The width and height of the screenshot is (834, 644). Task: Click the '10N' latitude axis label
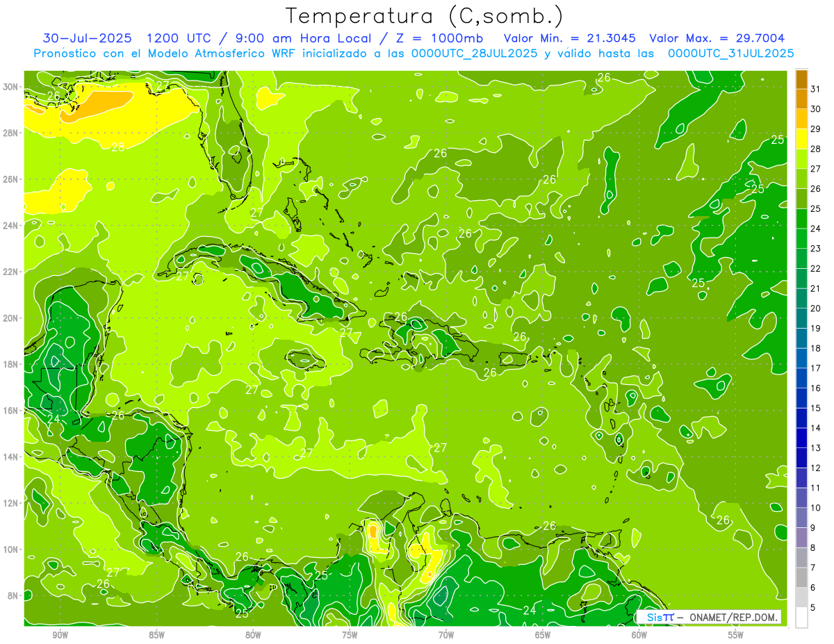coord(10,550)
